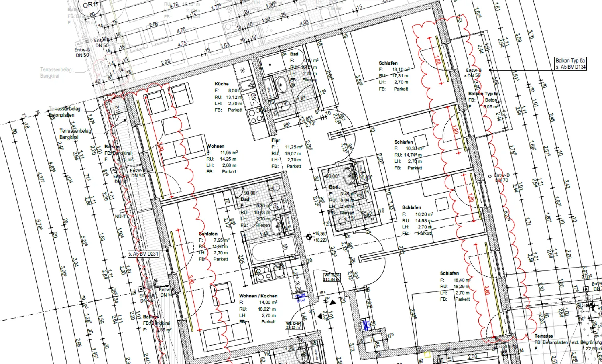602x364 pixels.
Task: Click the Schlafen area value '10,35 m²'
Action: 415,148
